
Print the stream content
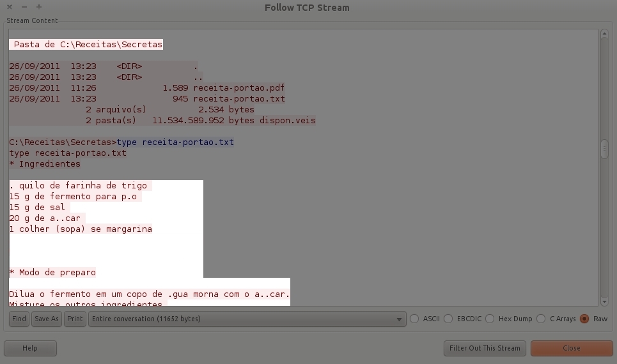point(75,319)
